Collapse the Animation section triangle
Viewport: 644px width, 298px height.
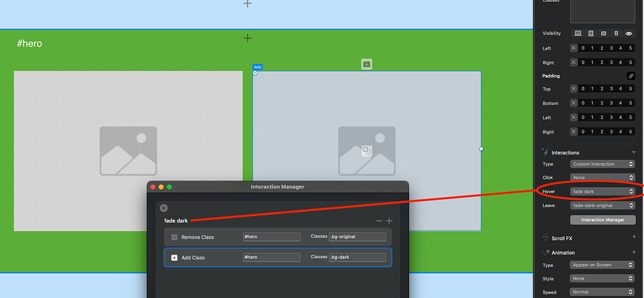[633, 253]
